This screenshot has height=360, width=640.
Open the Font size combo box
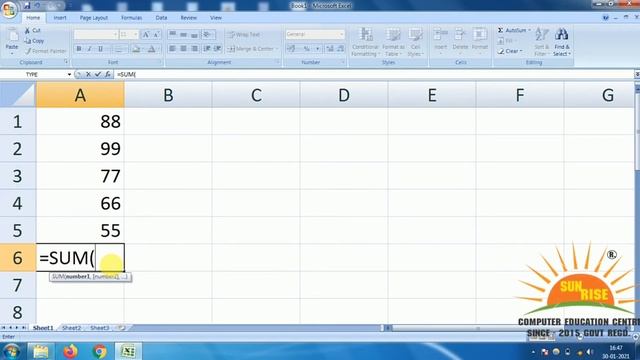coord(128,35)
